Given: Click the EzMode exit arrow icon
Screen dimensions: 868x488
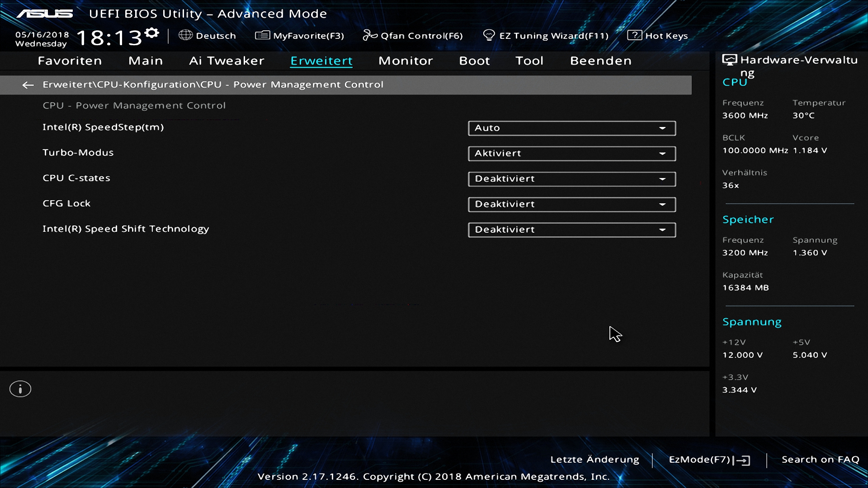Looking at the screenshot, I should (742, 460).
